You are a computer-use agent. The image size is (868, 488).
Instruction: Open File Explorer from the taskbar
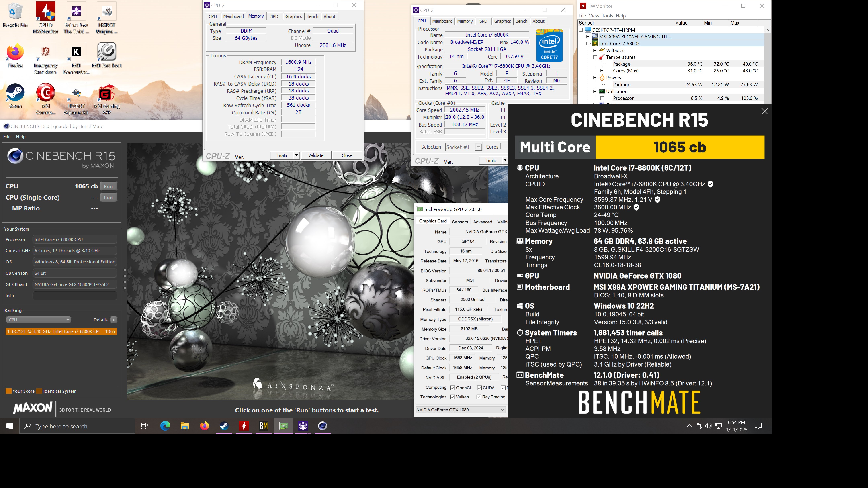185,426
